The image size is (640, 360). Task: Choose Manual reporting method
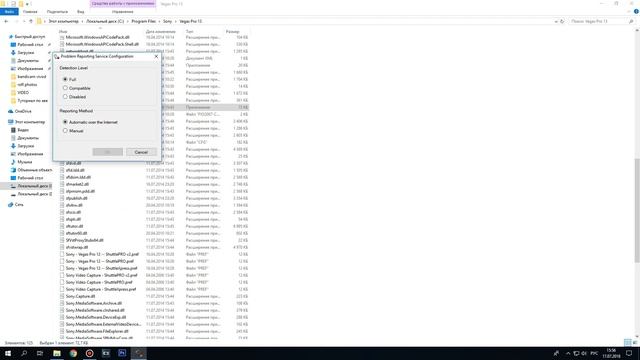coord(73,131)
